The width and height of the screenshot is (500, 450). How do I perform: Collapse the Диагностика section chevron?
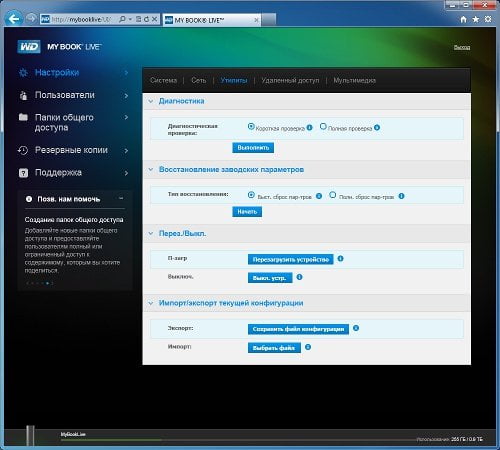click(x=151, y=101)
